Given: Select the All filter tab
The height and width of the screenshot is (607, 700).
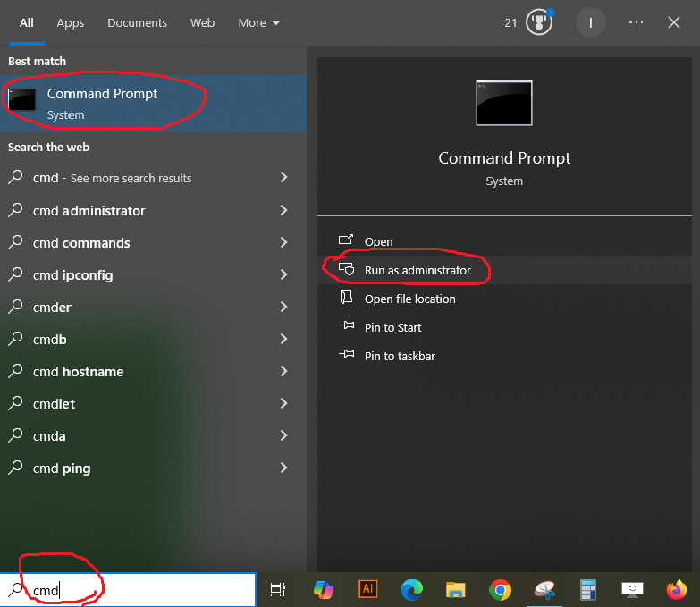Looking at the screenshot, I should coord(26,22).
